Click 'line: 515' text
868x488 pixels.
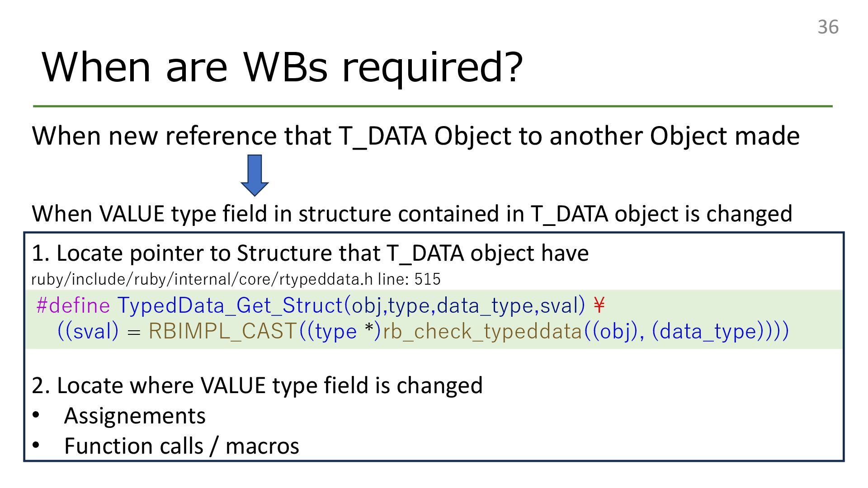click(x=409, y=279)
